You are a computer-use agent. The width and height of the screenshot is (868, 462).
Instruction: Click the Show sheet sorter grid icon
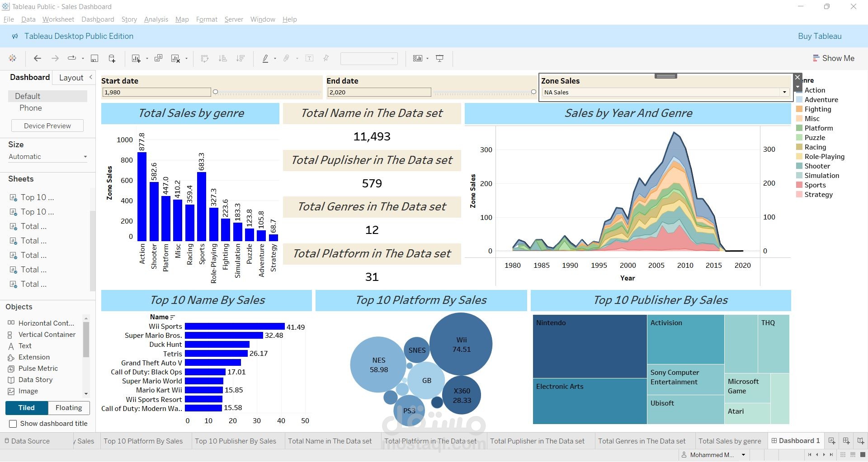pyautogui.click(x=843, y=455)
